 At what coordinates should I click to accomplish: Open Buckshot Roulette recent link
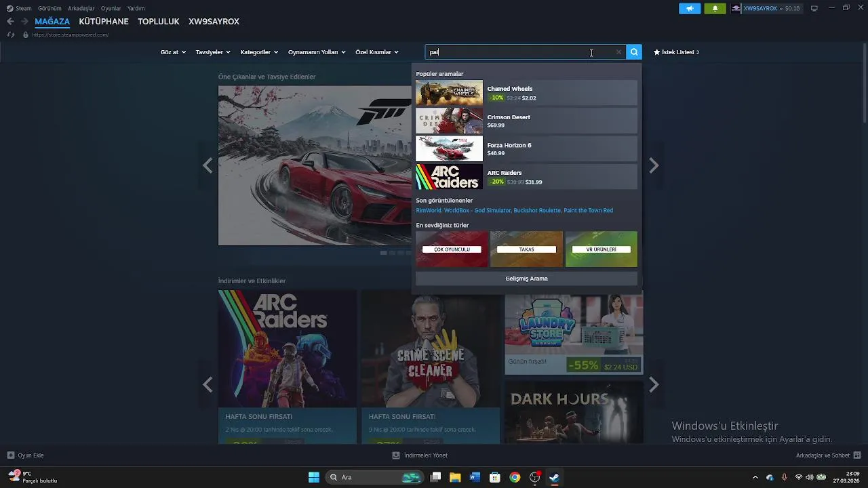(x=537, y=211)
